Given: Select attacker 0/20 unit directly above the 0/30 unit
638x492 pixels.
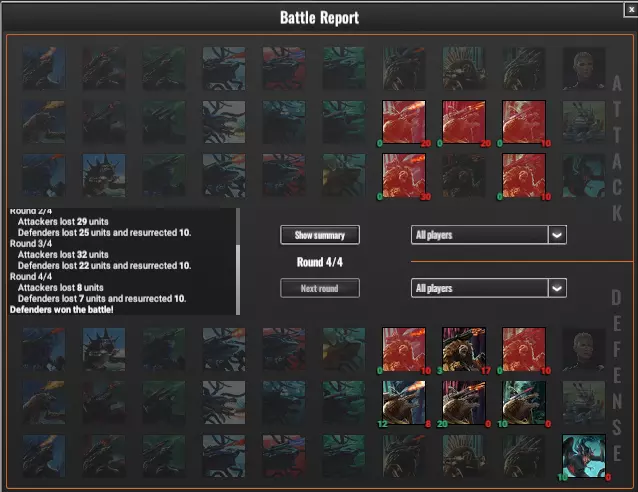Looking at the screenshot, I should [404, 122].
